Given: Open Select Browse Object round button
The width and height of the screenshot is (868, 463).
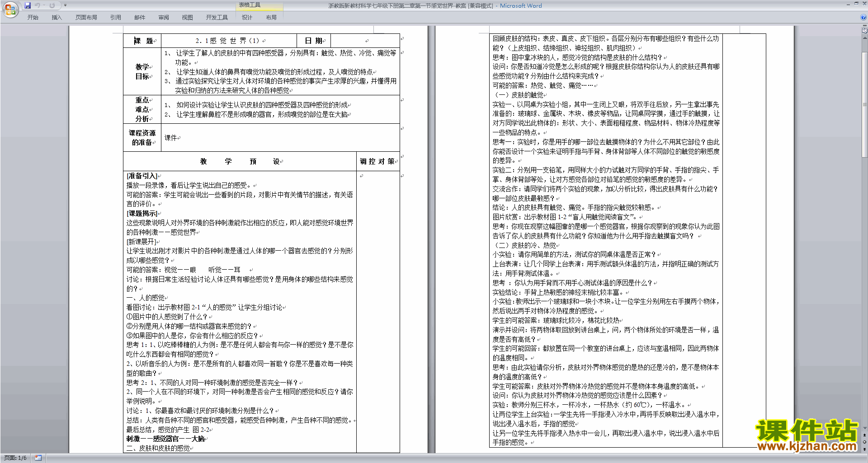Looking at the screenshot, I should tap(865, 442).
